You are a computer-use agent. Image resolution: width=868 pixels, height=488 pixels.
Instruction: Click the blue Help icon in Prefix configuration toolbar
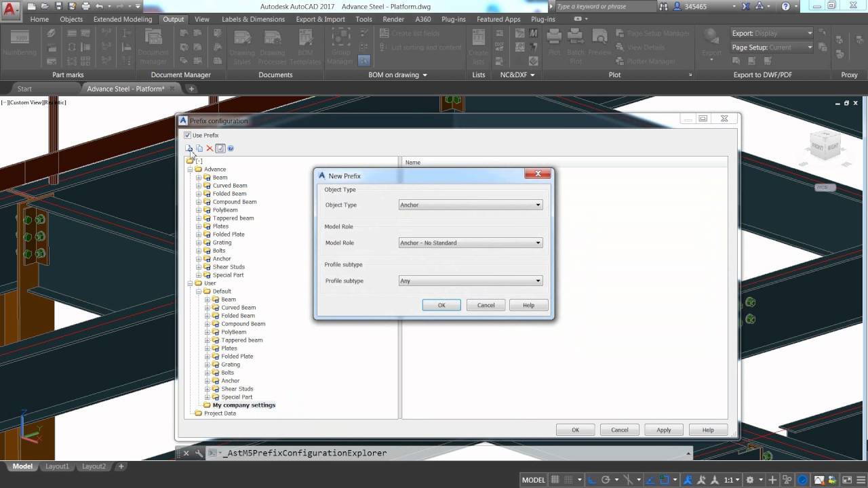pyautogui.click(x=231, y=148)
